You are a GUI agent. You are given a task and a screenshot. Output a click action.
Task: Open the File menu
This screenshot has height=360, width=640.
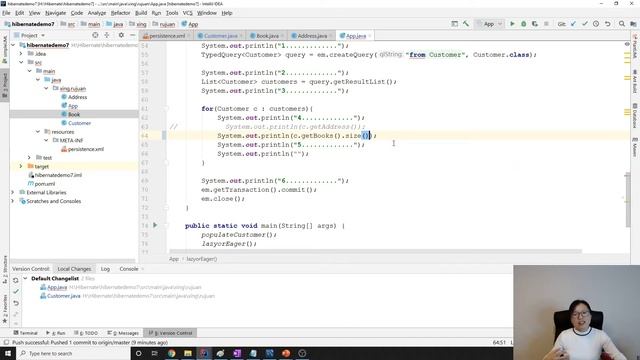pos(6,13)
